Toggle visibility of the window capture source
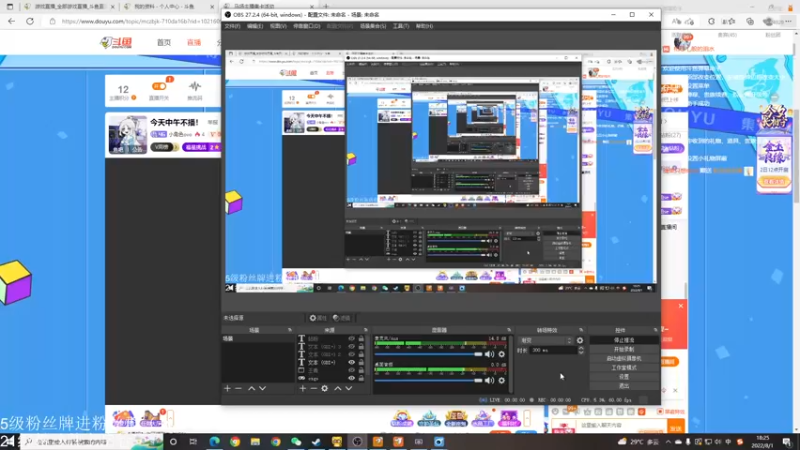 [x=351, y=370]
